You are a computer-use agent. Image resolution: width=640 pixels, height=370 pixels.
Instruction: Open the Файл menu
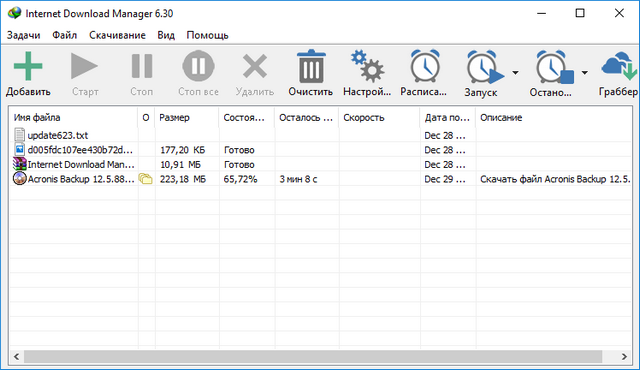(x=64, y=35)
